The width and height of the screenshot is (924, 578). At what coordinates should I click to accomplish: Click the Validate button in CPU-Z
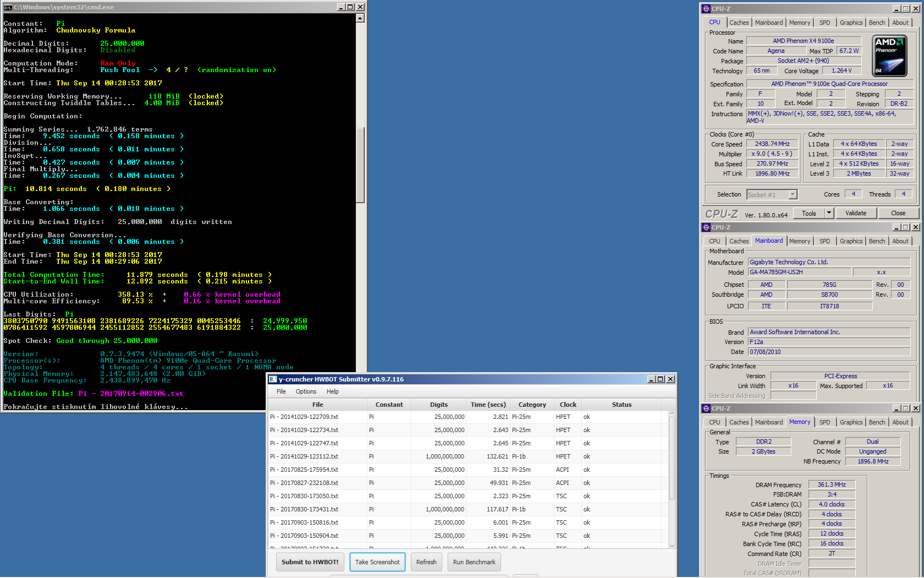[856, 213]
